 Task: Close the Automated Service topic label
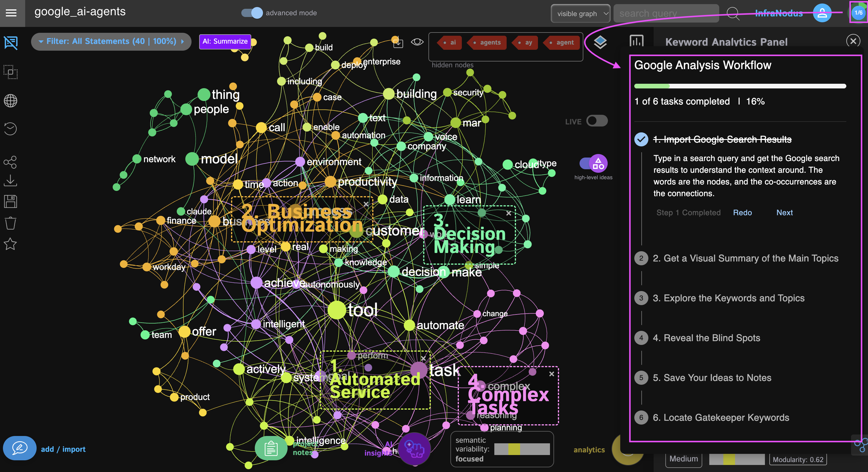(423, 358)
